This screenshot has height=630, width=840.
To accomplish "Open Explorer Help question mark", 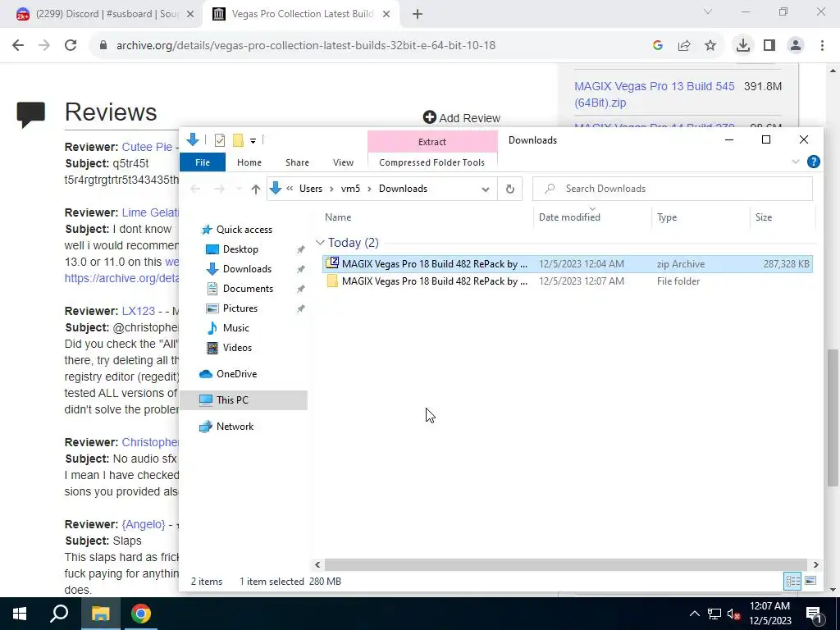I will 813,162.
